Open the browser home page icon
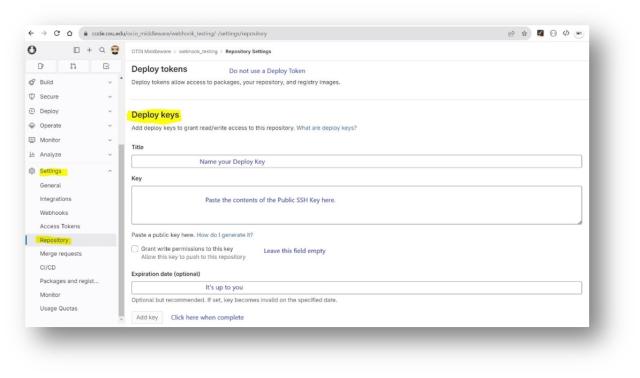The width and height of the screenshot is (640, 378). click(x=69, y=33)
